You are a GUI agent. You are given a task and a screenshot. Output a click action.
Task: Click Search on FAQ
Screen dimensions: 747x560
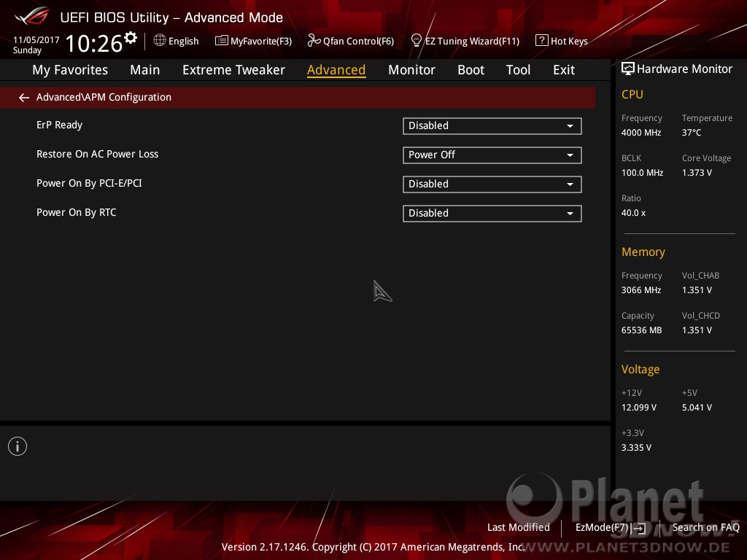click(x=705, y=527)
